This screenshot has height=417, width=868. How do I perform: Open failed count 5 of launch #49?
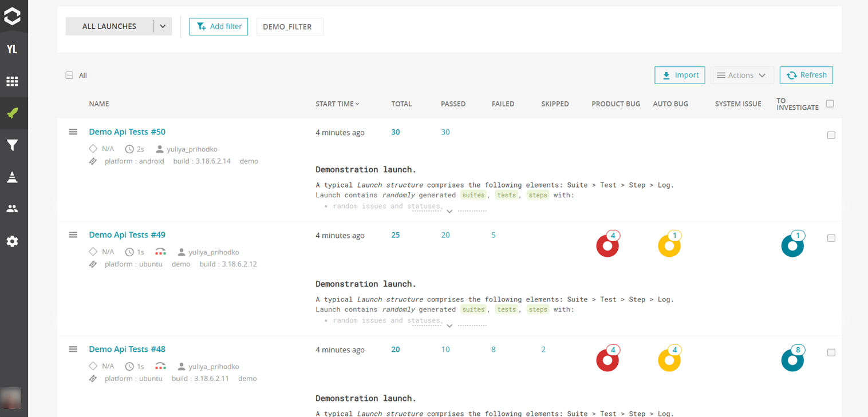(x=494, y=235)
